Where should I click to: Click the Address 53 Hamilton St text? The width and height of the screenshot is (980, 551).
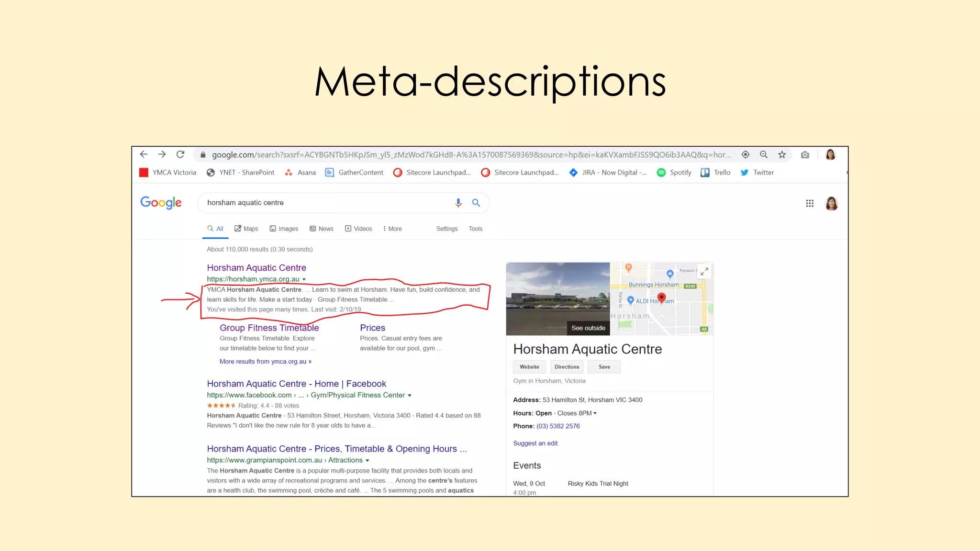578,400
